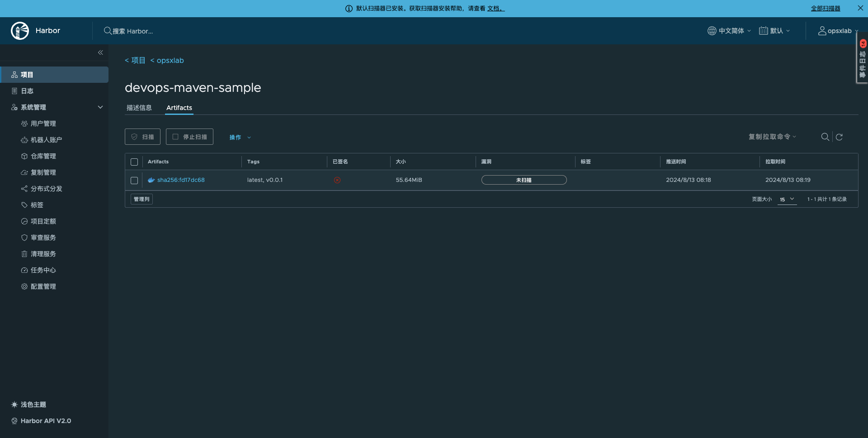
Task: Click the 标签 tag icon in sidebar
Action: tap(24, 205)
